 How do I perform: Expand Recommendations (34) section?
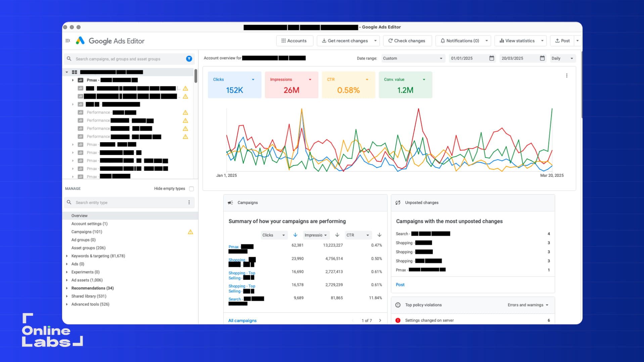[67, 288]
